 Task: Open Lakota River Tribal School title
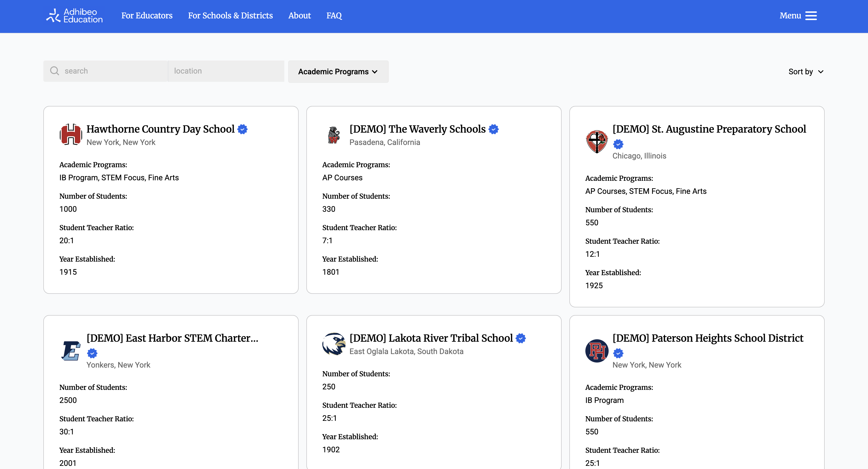(x=431, y=338)
